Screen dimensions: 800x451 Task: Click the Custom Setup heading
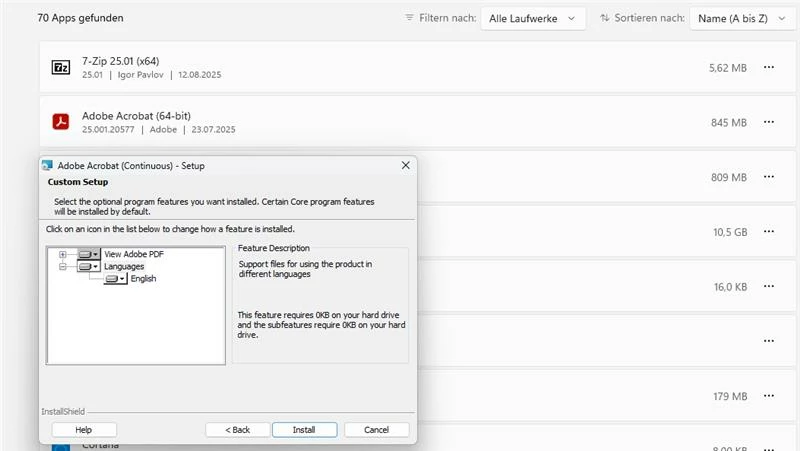[x=78, y=182]
